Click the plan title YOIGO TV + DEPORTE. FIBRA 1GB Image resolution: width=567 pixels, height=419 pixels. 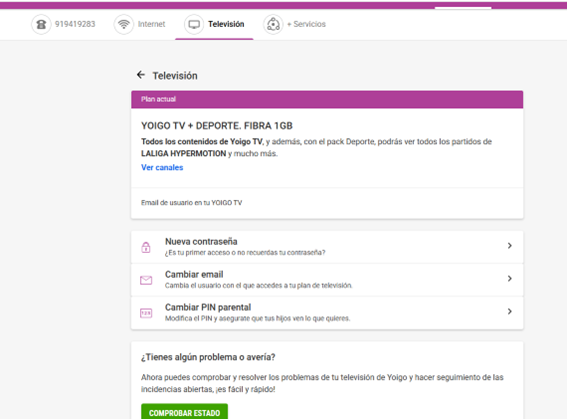pyautogui.click(x=217, y=126)
